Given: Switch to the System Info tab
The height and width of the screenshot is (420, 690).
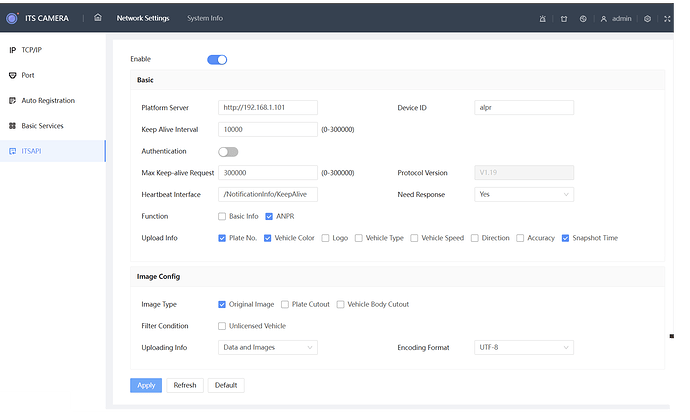Looking at the screenshot, I should click(x=205, y=18).
